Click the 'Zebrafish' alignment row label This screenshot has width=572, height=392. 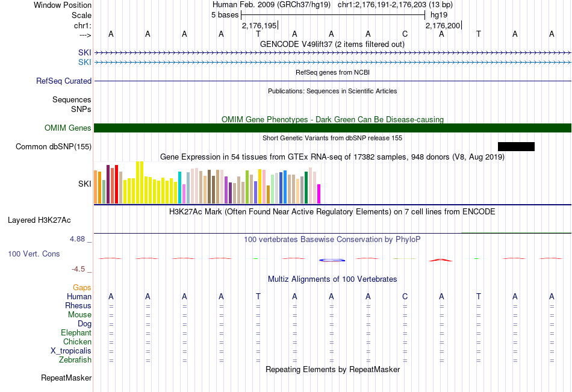(75, 359)
